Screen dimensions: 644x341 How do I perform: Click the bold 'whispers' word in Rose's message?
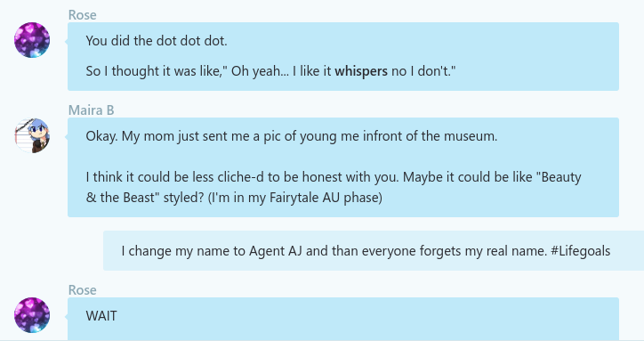[x=361, y=71]
